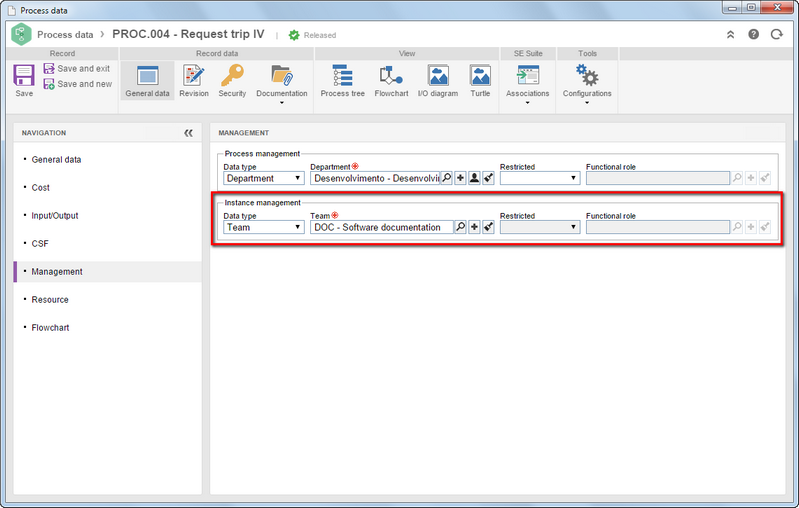The width and height of the screenshot is (799, 508).
Task: Open the Process tree view
Action: [342, 81]
